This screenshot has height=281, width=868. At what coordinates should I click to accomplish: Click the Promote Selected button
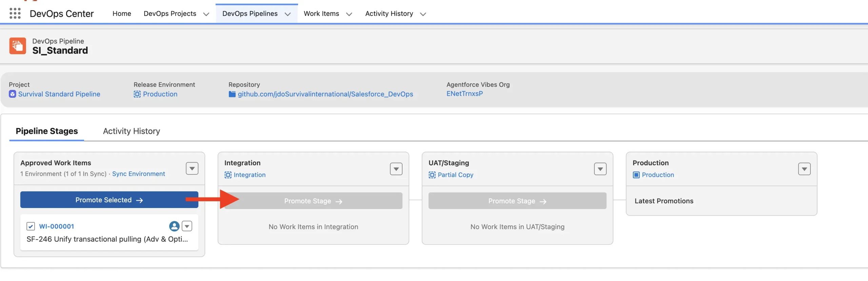point(109,200)
